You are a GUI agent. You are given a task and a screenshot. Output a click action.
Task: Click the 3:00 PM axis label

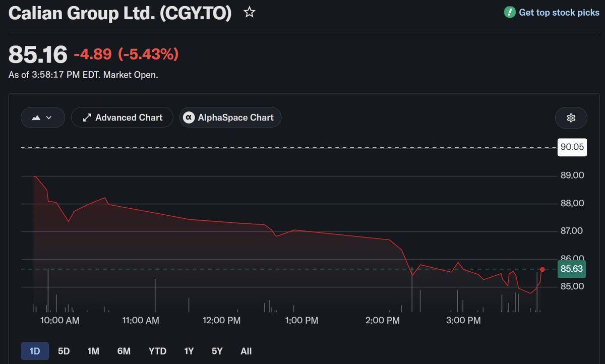click(463, 320)
